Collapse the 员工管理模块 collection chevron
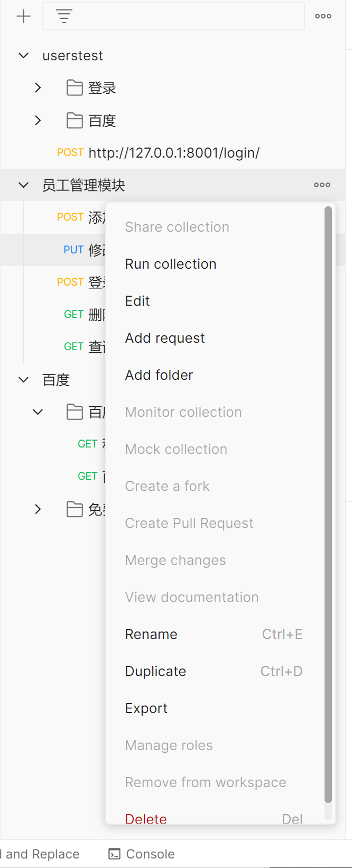This screenshot has width=352, height=868. pyautogui.click(x=24, y=185)
